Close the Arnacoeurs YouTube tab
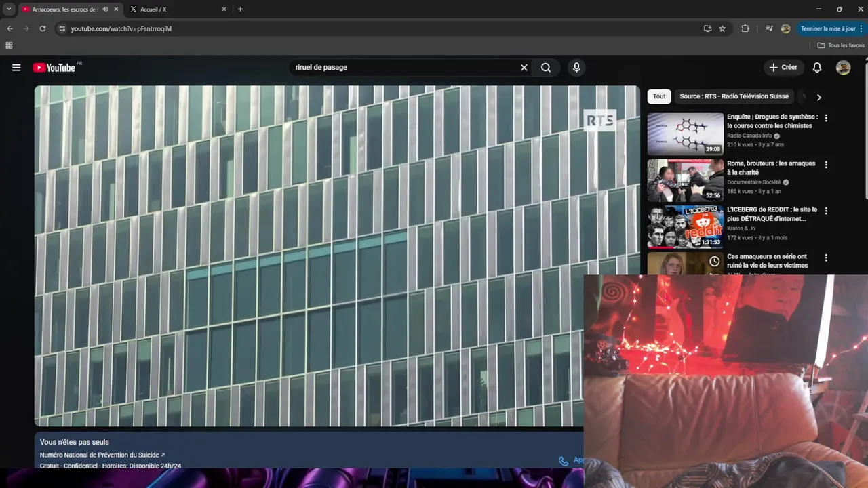868x488 pixels. coord(116,9)
